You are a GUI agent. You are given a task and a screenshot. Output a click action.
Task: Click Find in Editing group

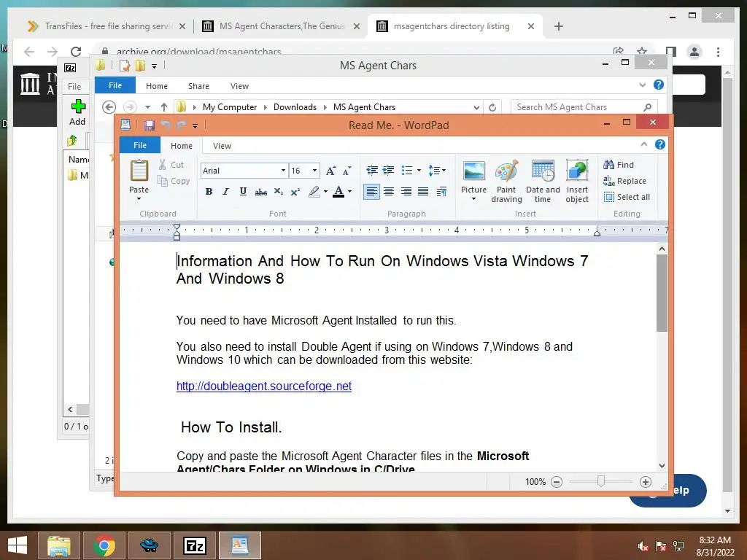tap(619, 165)
